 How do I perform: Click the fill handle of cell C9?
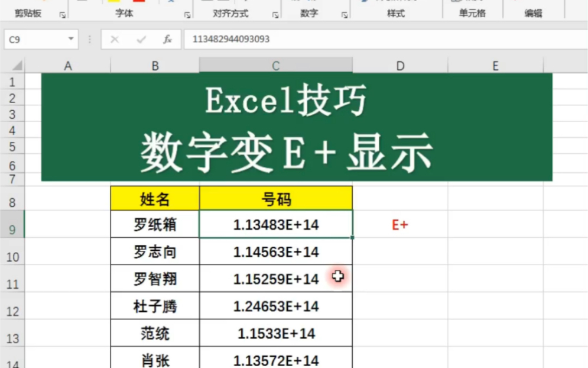point(352,237)
